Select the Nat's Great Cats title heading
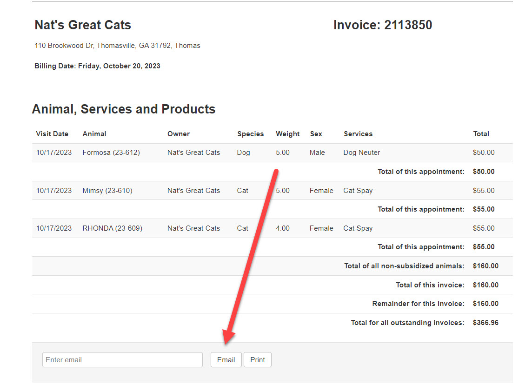This screenshot has width=532, height=392. coord(83,25)
